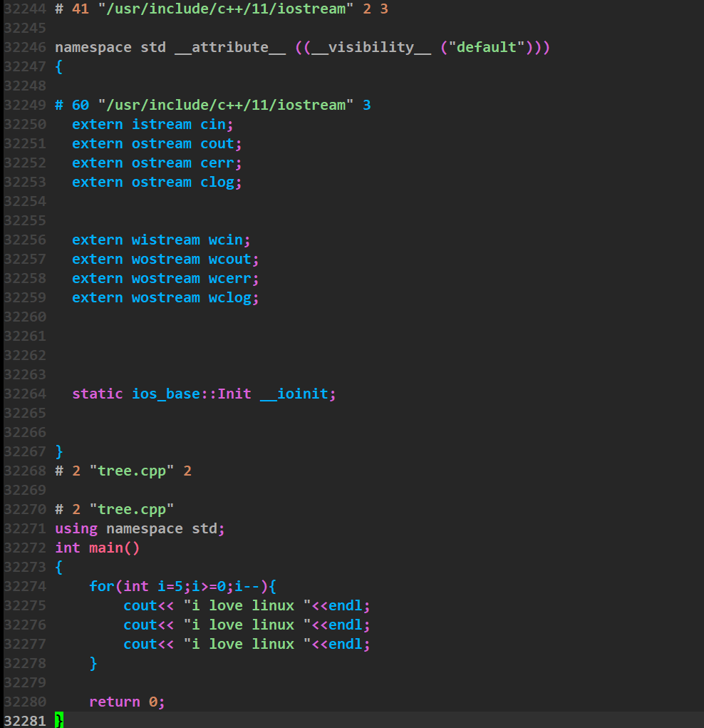The height and width of the screenshot is (728, 704).
Task: Click the "cerr" identifier on line 32252
Action: 217,163
